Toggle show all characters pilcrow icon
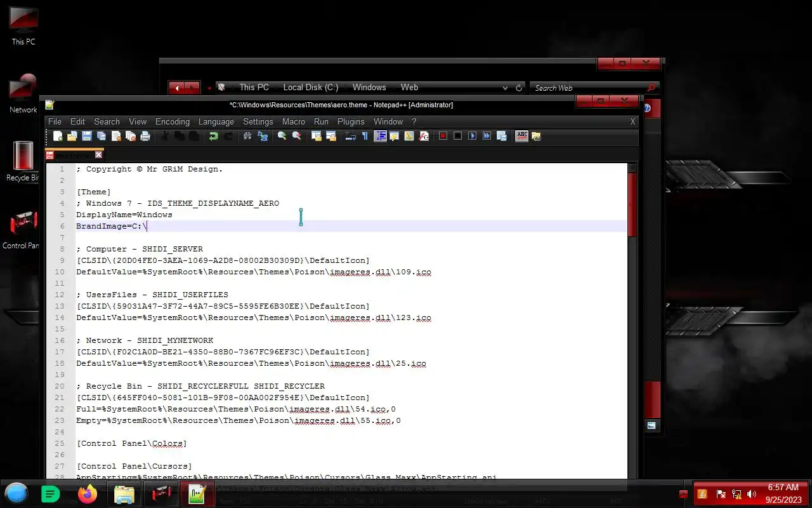 [x=365, y=136]
